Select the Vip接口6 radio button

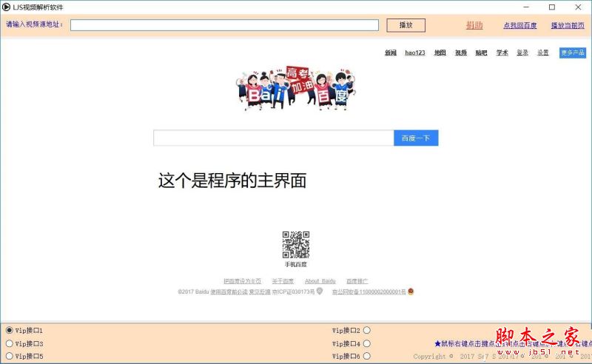click(x=366, y=356)
